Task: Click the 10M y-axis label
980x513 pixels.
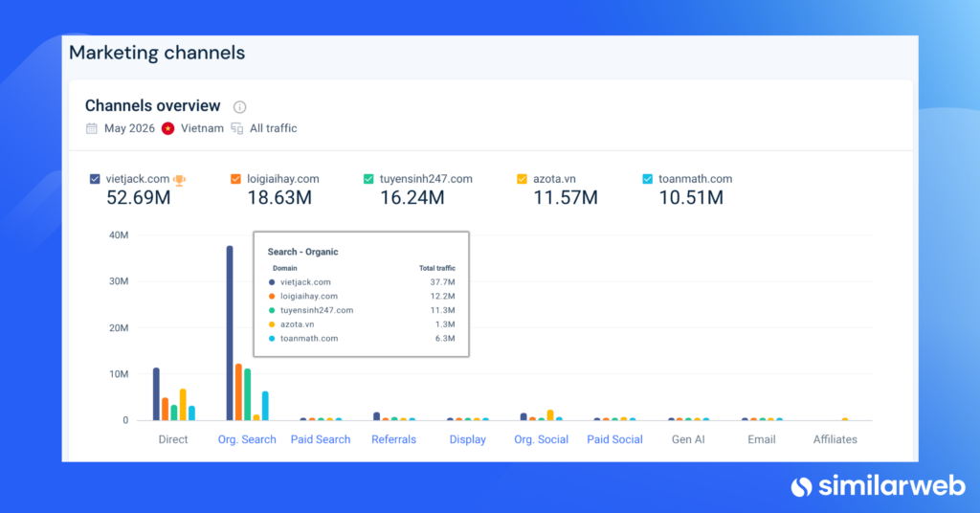Action: [119, 374]
